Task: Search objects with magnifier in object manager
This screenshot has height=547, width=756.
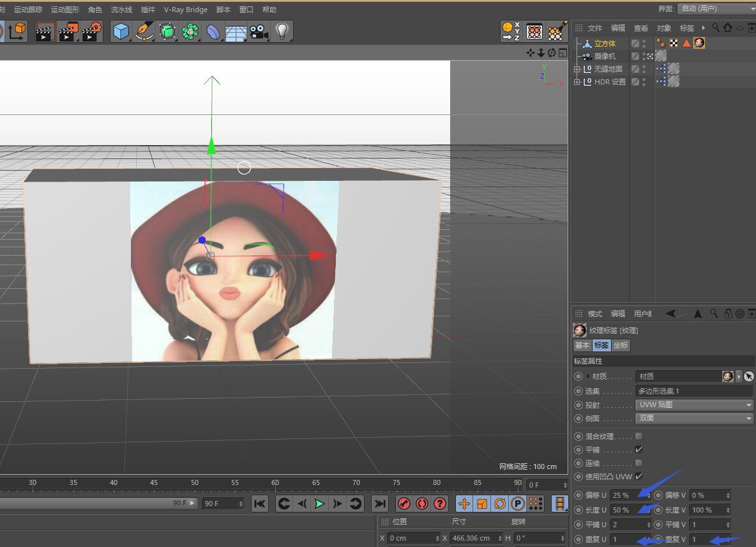Action: tap(716, 28)
